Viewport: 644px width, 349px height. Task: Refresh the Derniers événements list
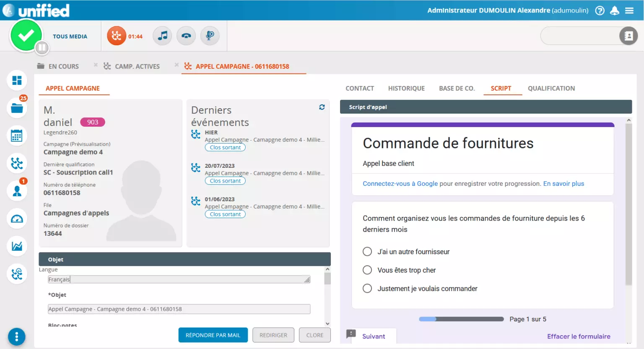tap(322, 107)
